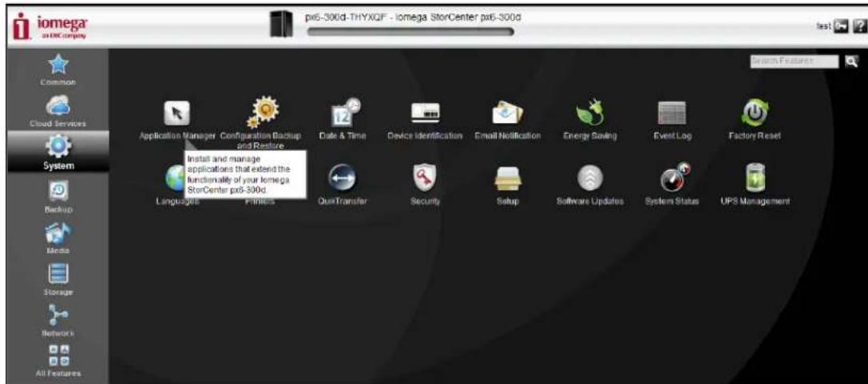The height and width of the screenshot is (384, 868).
Task: Select the Storage category in sidebar
Action: pos(57,279)
